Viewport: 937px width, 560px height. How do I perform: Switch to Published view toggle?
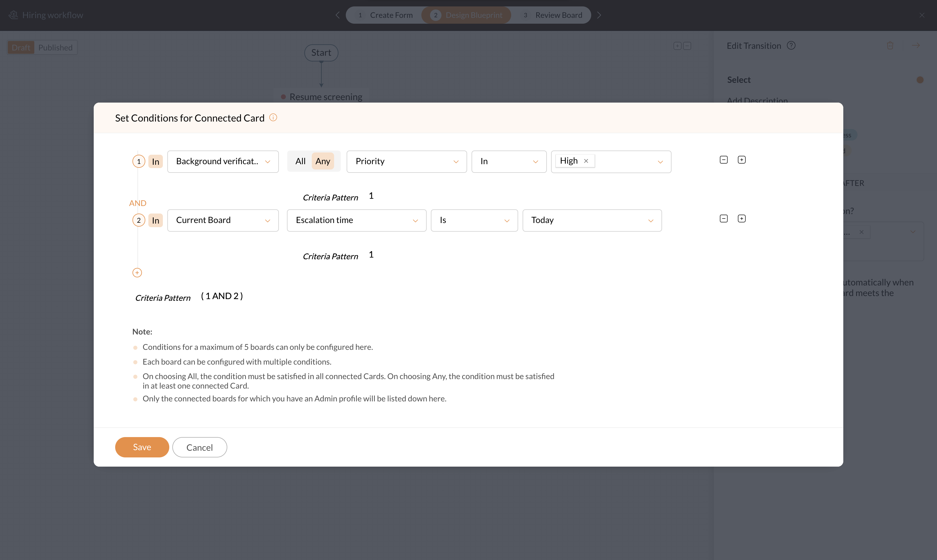click(x=55, y=48)
